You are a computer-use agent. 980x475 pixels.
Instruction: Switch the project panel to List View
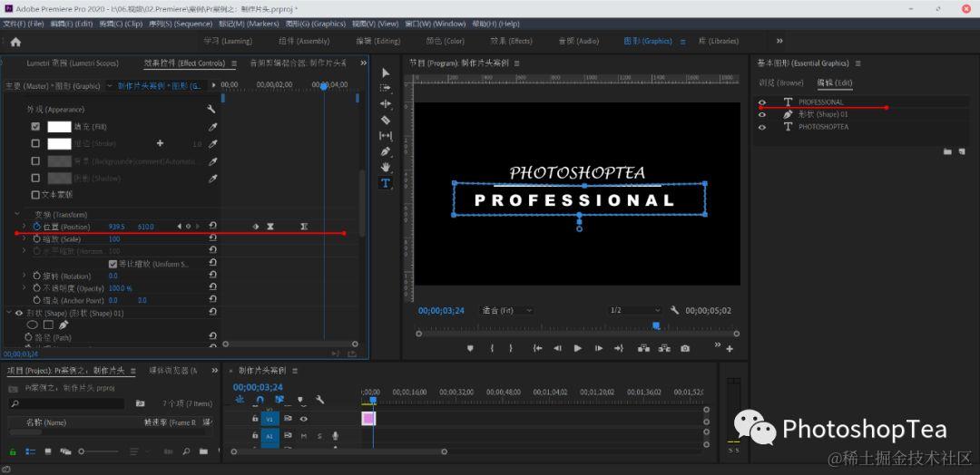(x=30, y=451)
